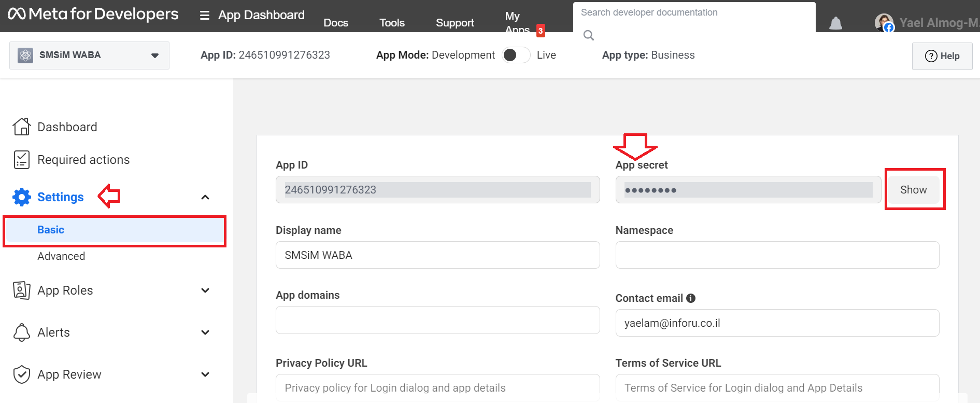Click the Settings label in sidebar
980x403 pixels.
(60, 197)
